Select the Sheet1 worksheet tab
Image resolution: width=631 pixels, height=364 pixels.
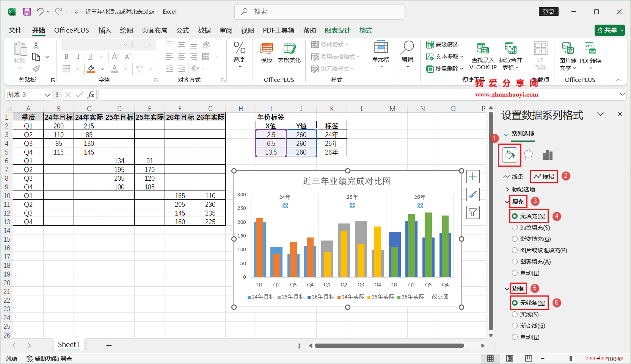(x=69, y=345)
